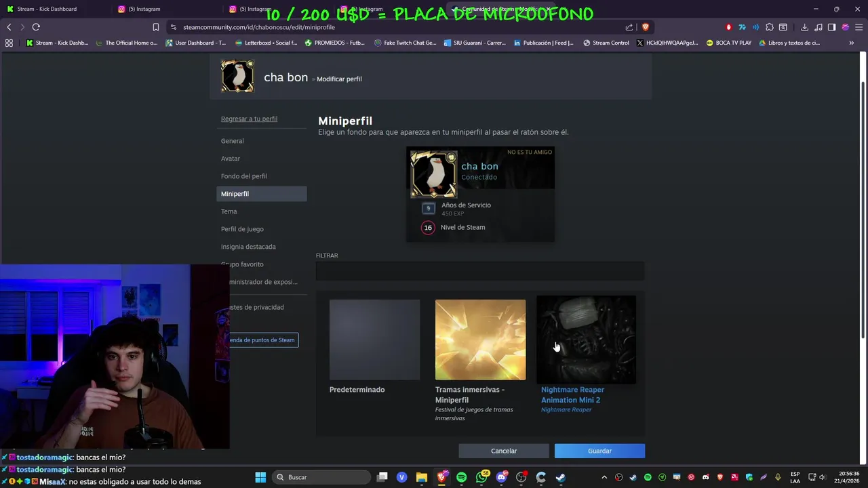This screenshot has height=488, width=868.
Task: Open Task View from the taskbar
Action: [x=382, y=477]
